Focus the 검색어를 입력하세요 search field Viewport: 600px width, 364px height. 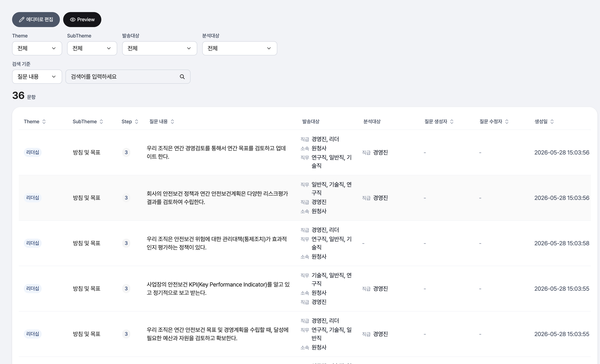(x=128, y=77)
